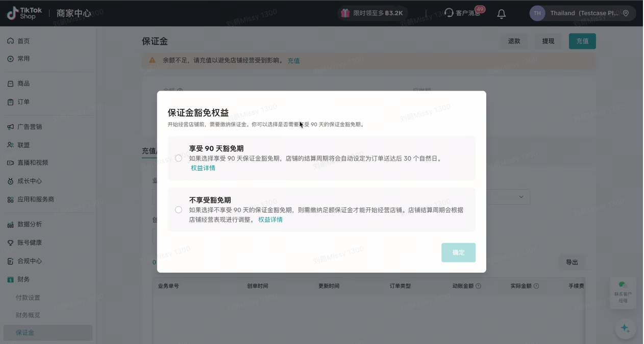
Task: Click the notification bell icon
Action: tap(501, 14)
